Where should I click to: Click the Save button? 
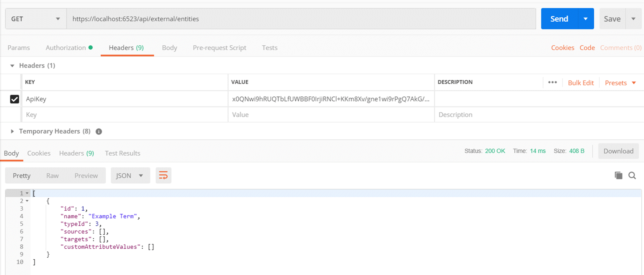(612, 19)
